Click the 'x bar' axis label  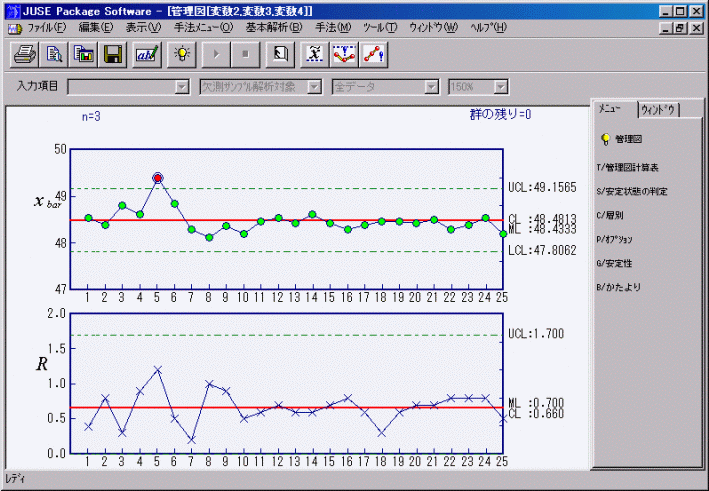[x=47, y=202]
